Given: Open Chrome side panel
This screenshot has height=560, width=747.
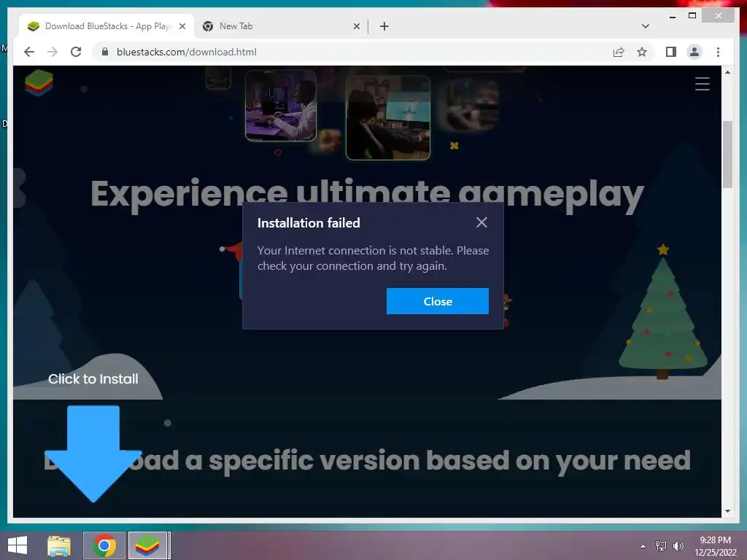Looking at the screenshot, I should [x=671, y=52].
